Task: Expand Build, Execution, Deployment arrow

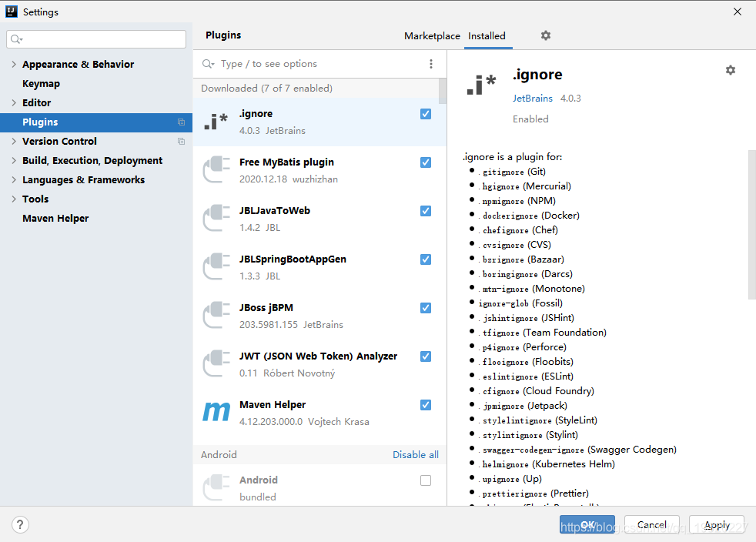Action: [x=14, y=161]
